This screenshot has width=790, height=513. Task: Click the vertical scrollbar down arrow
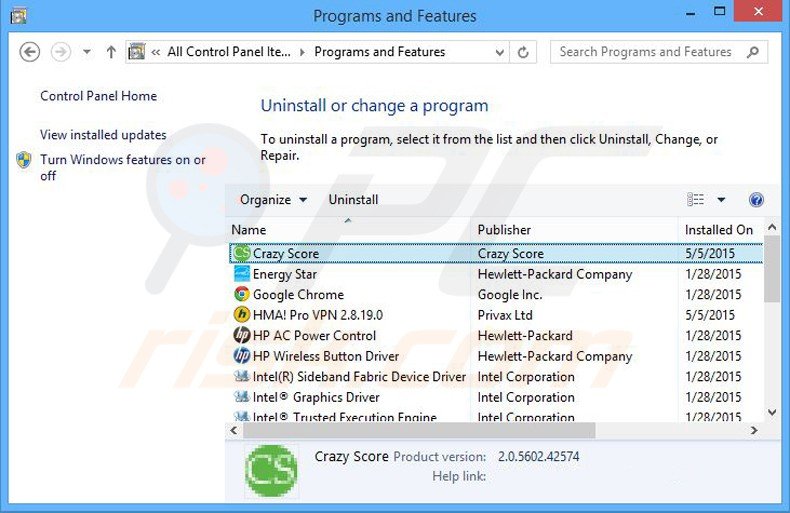(x=772, y=413)
